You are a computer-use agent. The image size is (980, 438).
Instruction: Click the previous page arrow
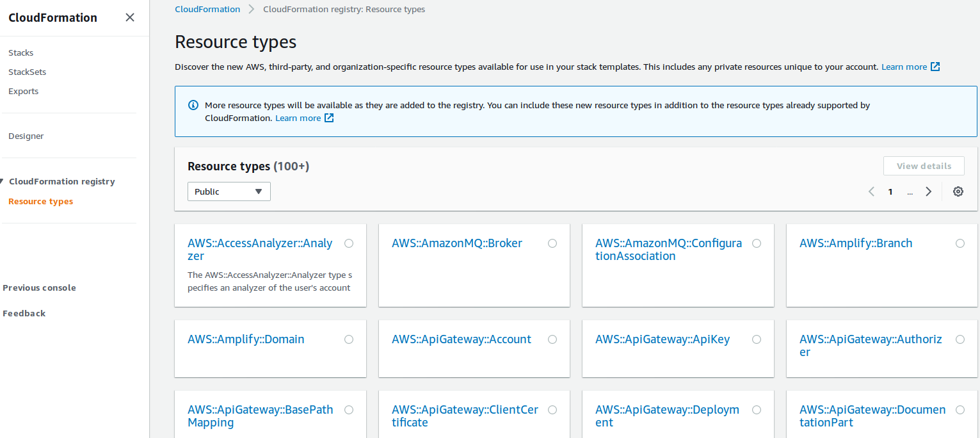click(x=871, y=191)
